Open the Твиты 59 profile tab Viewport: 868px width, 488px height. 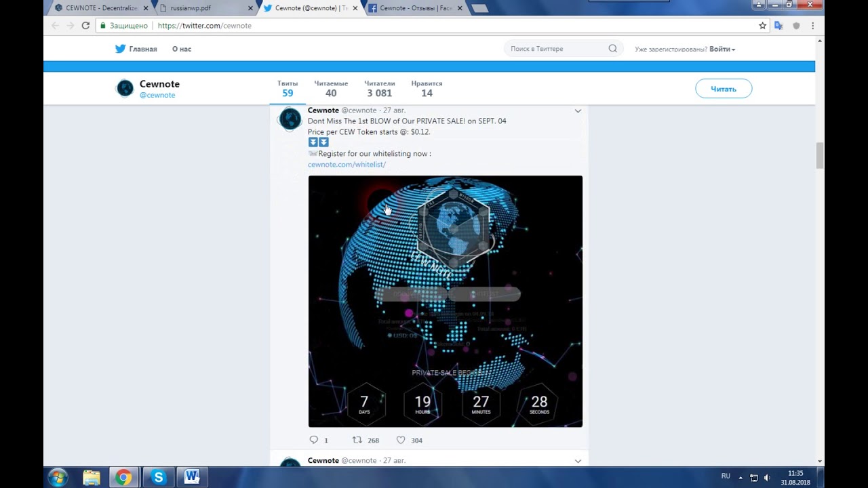288,88
